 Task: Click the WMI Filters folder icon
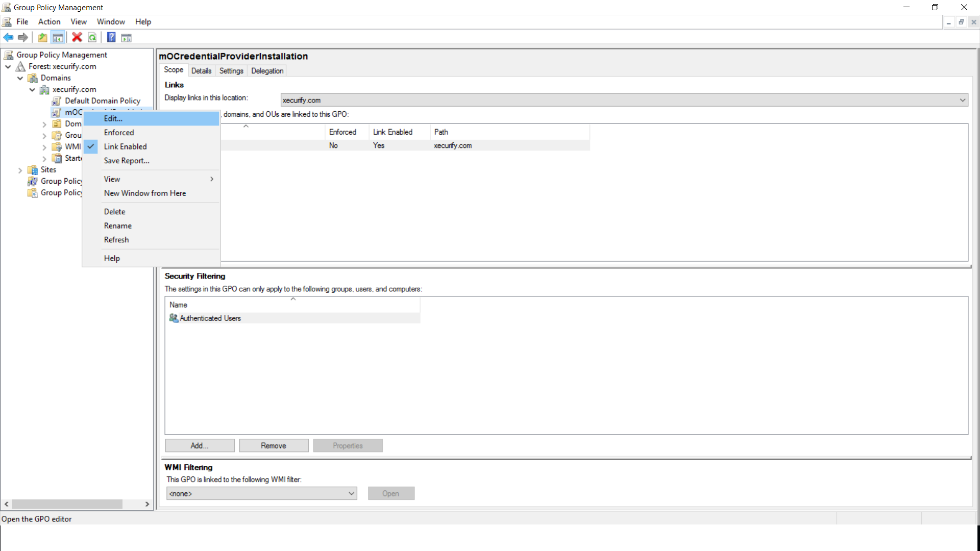tap(57, 147)
